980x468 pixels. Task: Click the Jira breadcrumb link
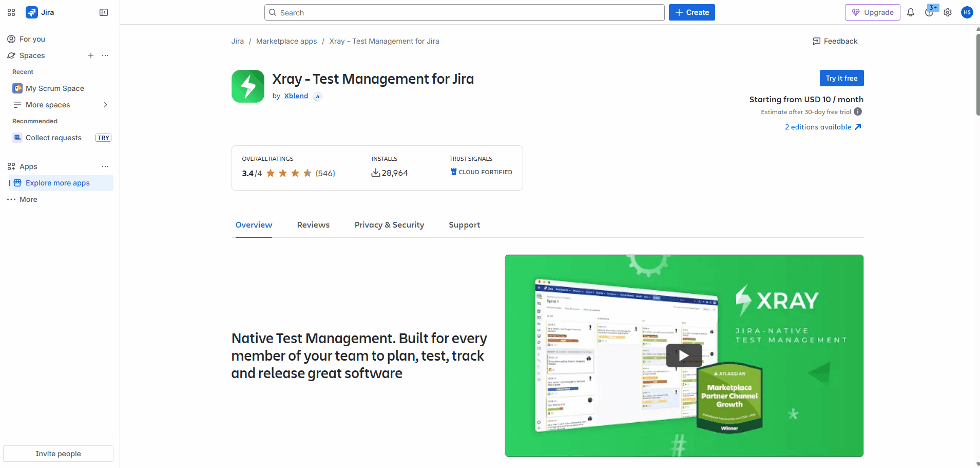pos(238,41)
